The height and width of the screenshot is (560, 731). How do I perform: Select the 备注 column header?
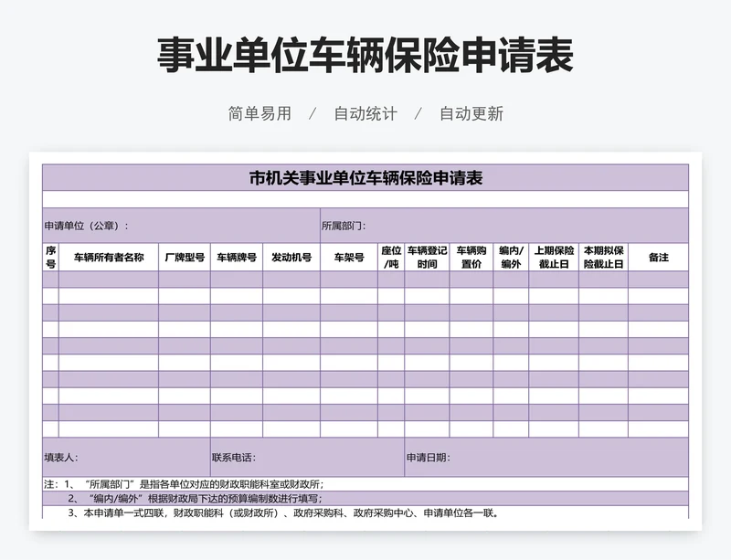click(x=659, y=258)
